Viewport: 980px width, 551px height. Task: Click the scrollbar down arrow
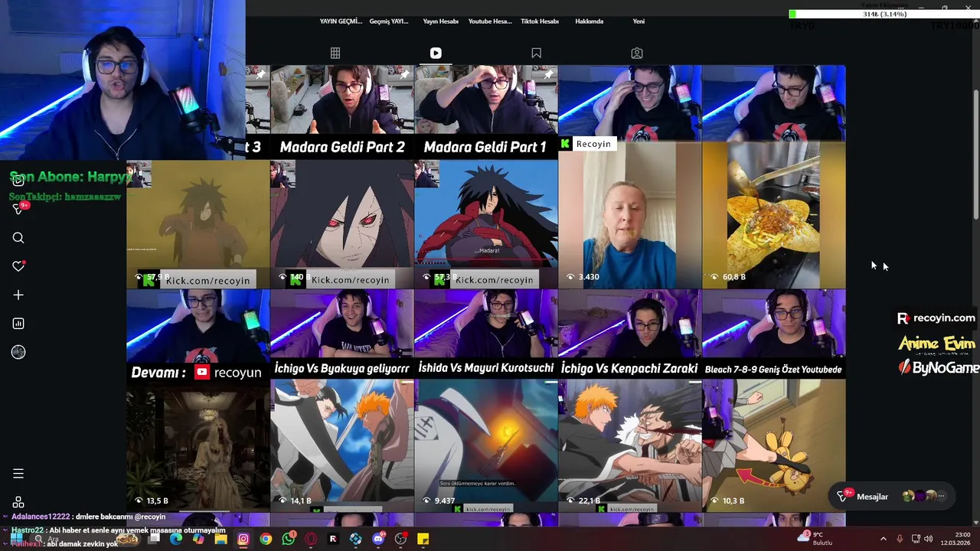[x=975, y=521]
